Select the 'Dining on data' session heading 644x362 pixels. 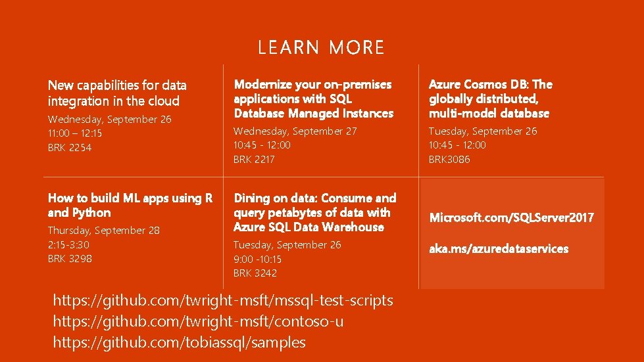[x=314, y=212]
